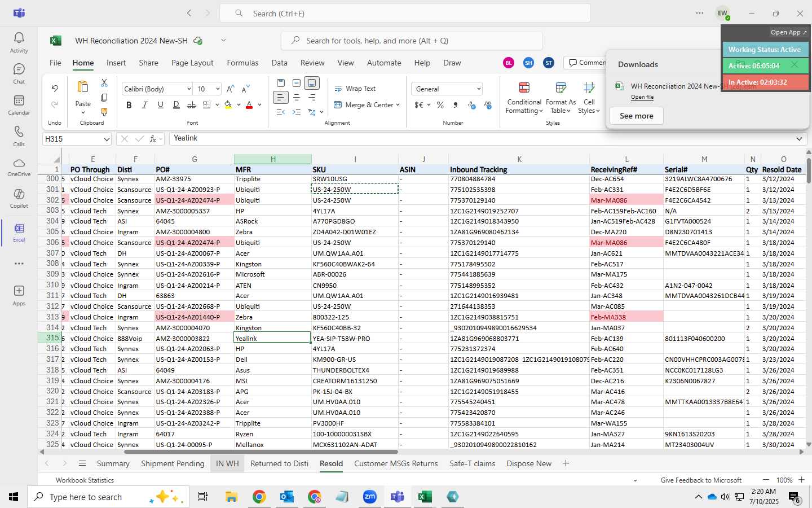812x508 pixels.
Task: Click Increase Decimal icon
Action: coord(472,105)
